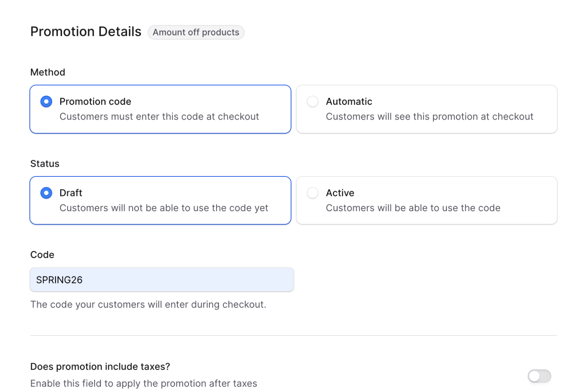Click the Enable this field to apply promotion text
The image size is (580, 392).
point(144,383)
